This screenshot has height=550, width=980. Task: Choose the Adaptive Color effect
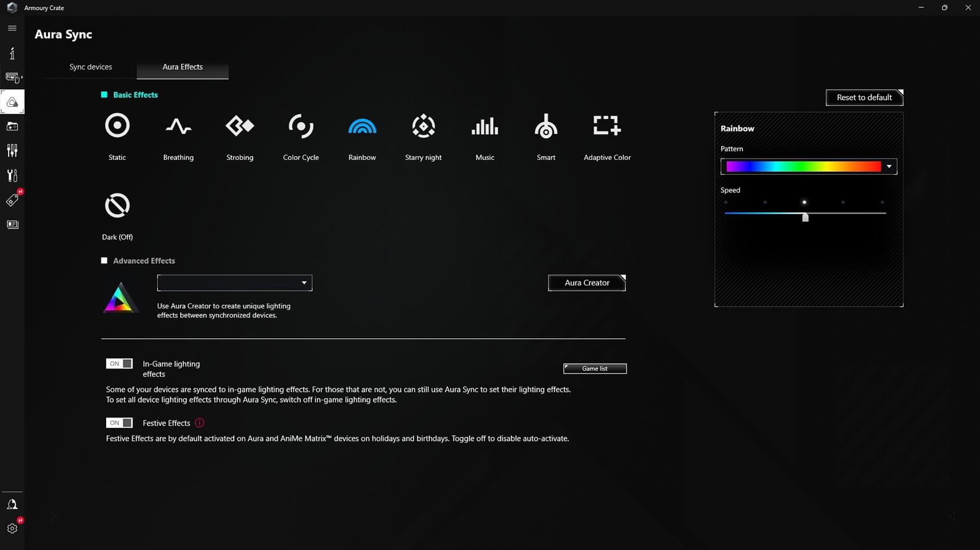(x=607, y=126)
